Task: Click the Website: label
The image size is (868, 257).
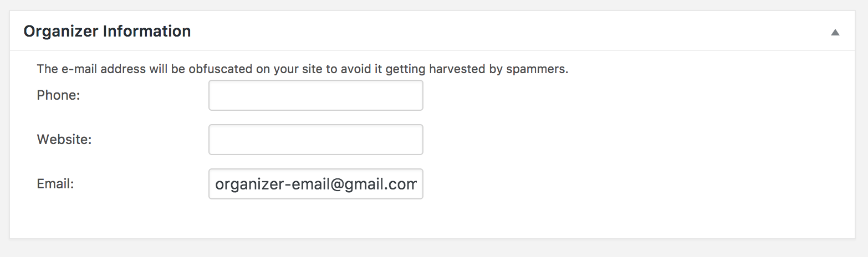Action: pyautogui.click(x=64, y=140)
